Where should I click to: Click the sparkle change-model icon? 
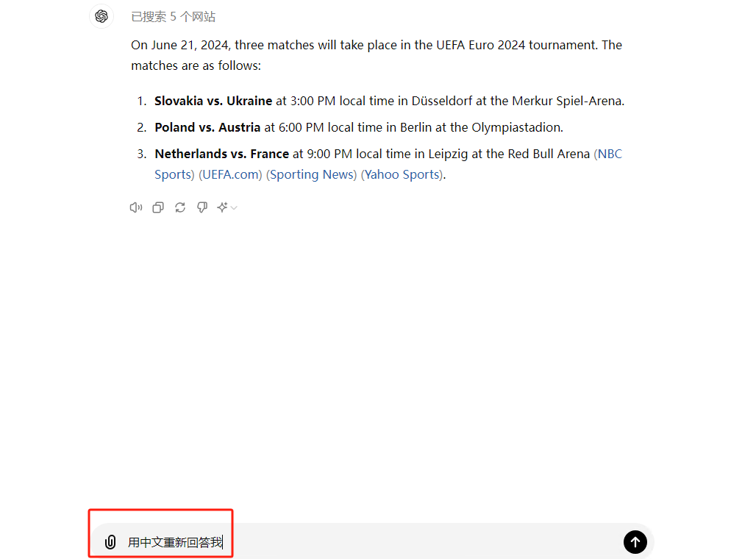click(x=222, y=208)
